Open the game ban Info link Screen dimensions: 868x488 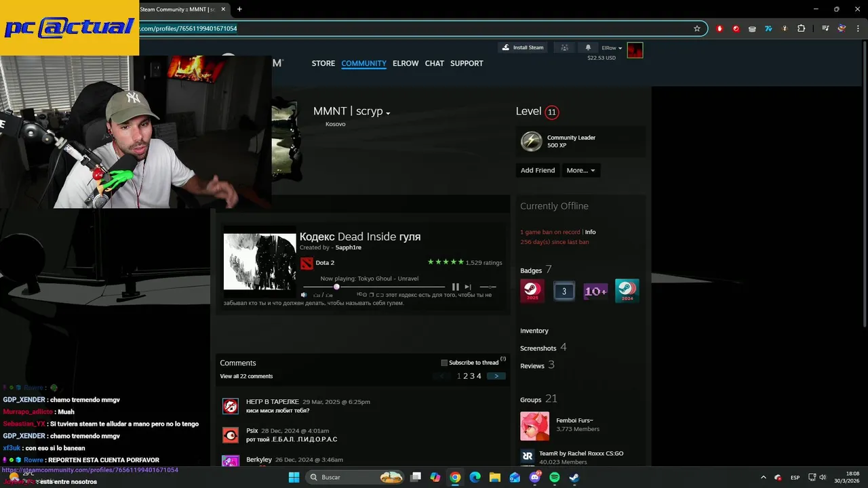[x=591, y=232]
